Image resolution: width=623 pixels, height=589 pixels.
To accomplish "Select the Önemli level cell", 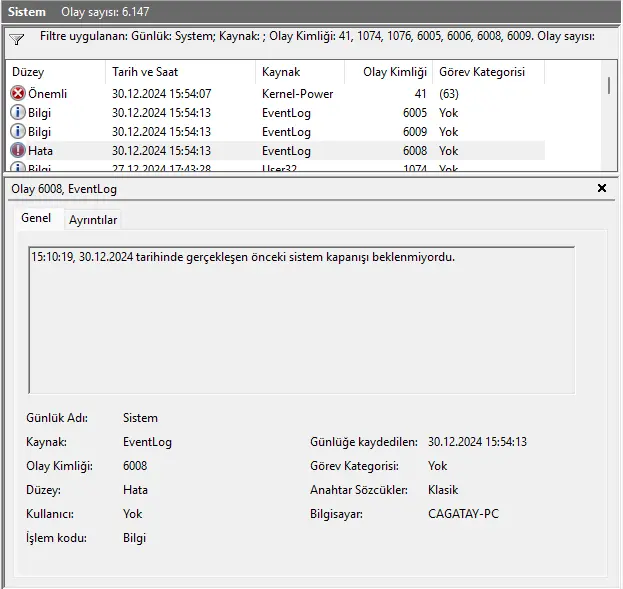I will [x=47, y=94].
